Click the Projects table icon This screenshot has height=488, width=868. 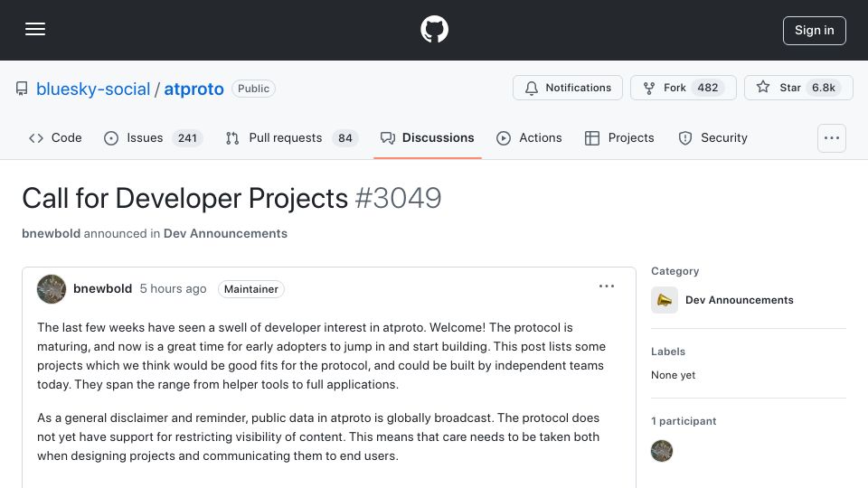coord(591,137)
